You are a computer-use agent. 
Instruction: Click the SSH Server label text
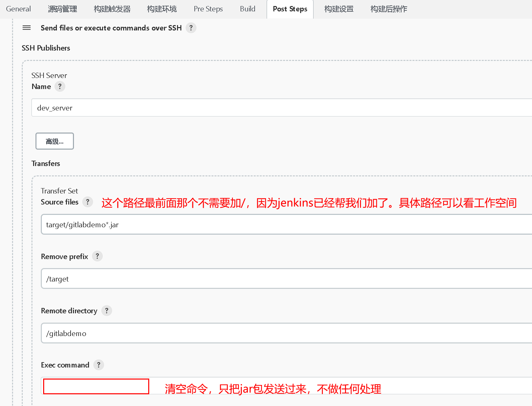pyautogui.click(x=49, y=75)
